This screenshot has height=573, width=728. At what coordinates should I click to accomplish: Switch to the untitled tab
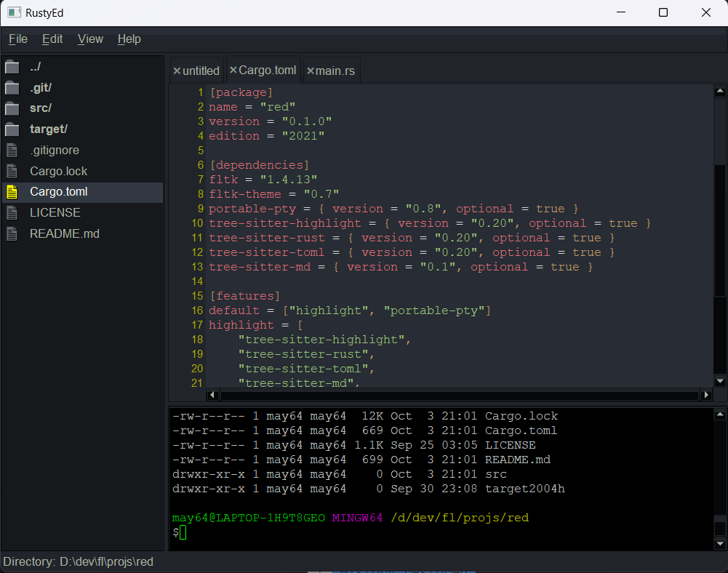(201, 71)
